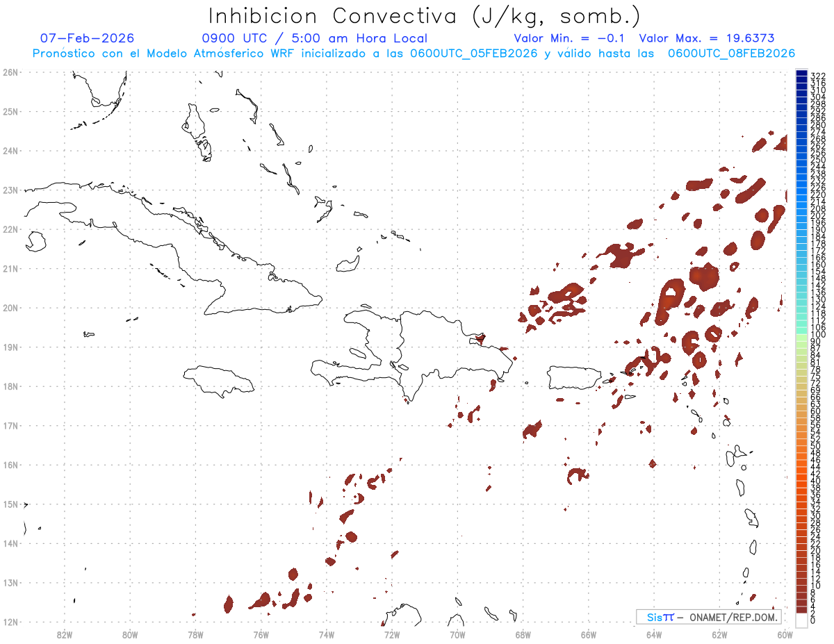Click the 'Valor Max. = 19.6373' text

coord(706,38)
